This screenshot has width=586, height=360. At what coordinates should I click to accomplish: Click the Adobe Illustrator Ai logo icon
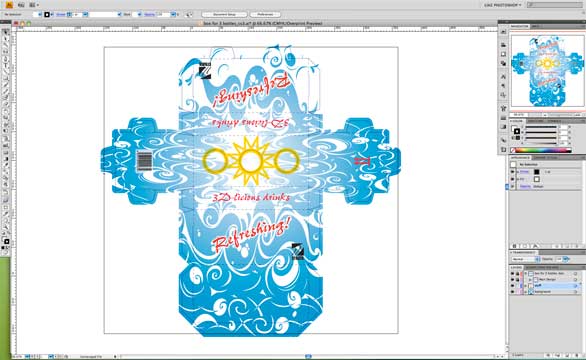[x=9, y=5]
